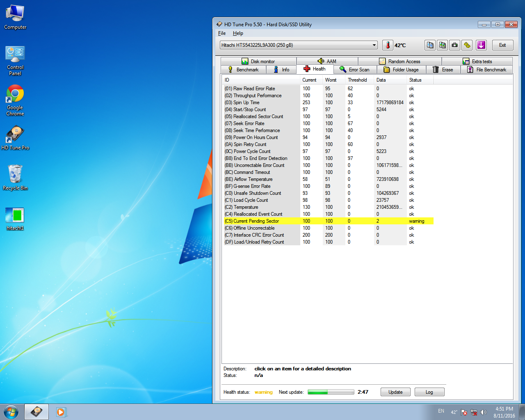Click the purple down-arrow tray icon

click(x=481, y=45)
